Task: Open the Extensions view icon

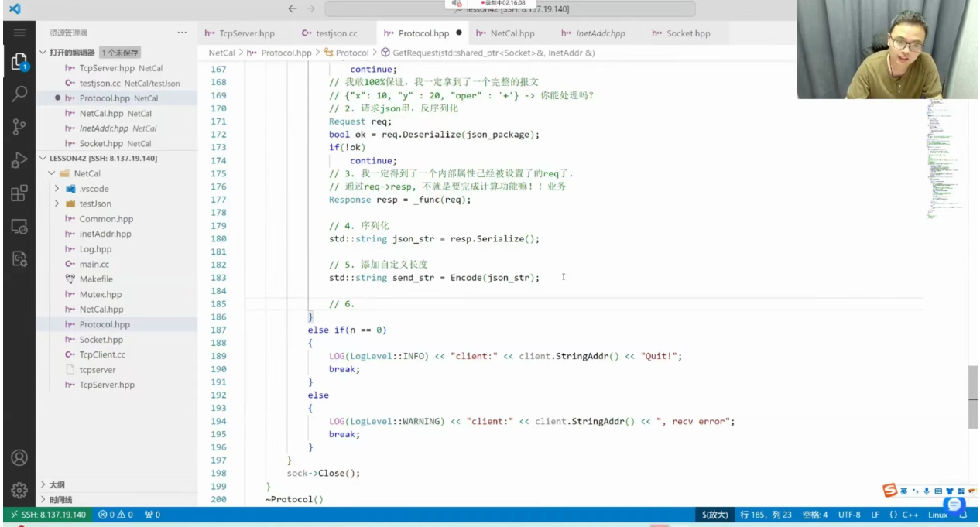Action: point(19,193)
